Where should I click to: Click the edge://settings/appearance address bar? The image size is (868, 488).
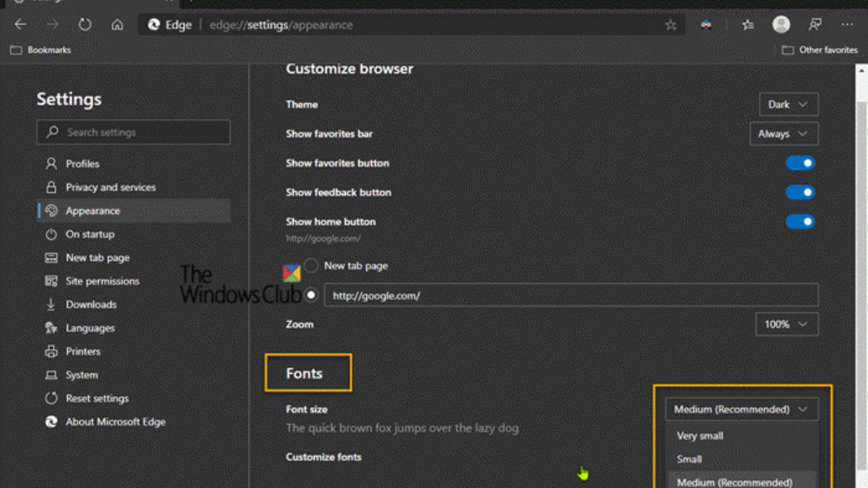point(412,25)
